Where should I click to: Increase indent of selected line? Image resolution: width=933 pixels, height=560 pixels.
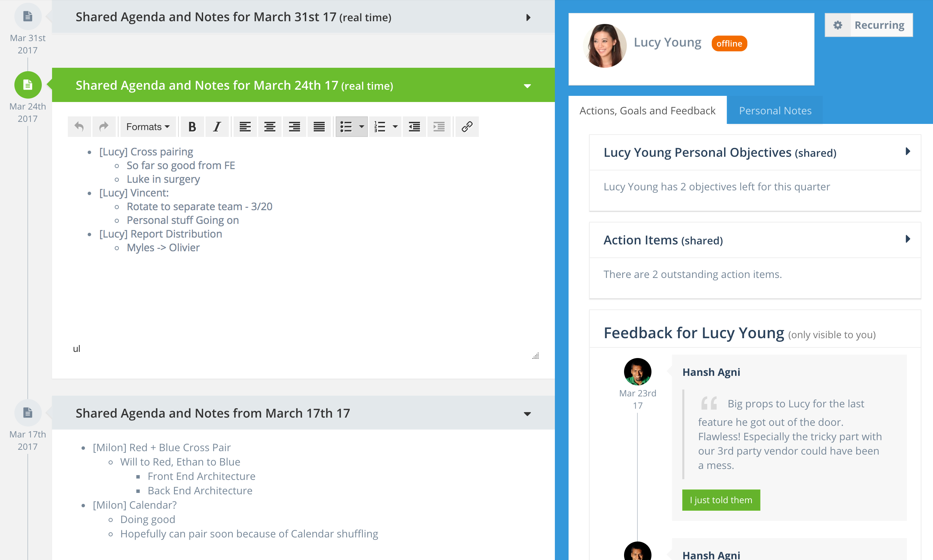pos(439,127)
